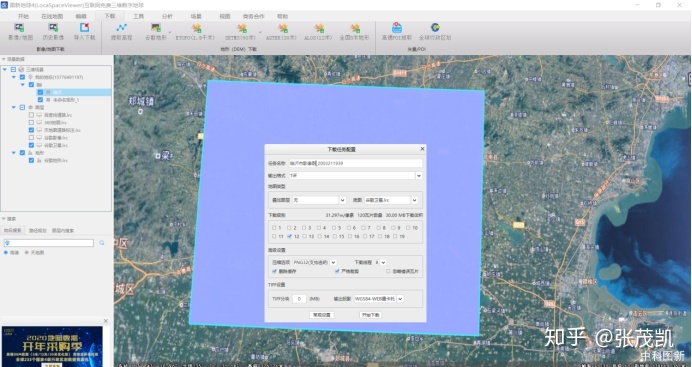
Task: Close the advertisement banner at bottom left
Action: [105, 321]
